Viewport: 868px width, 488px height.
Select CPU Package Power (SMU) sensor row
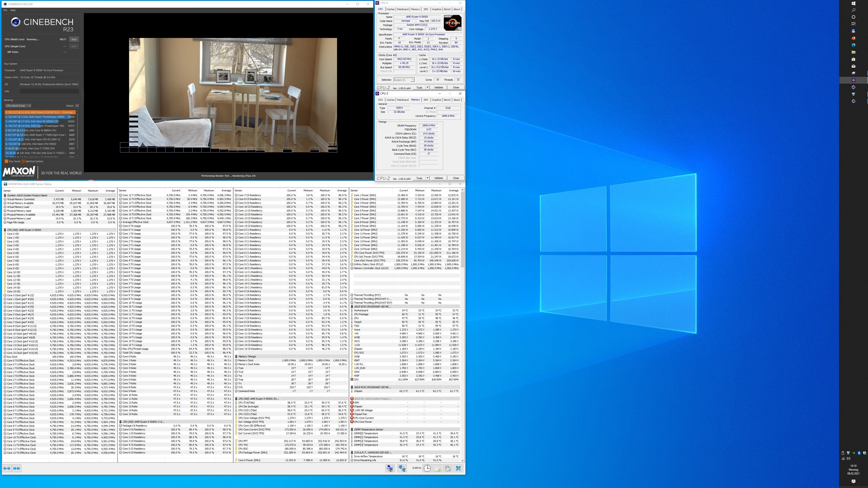291,453
